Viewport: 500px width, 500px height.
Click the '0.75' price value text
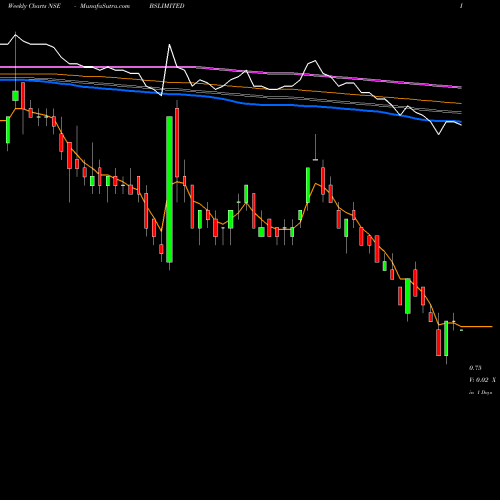[475, 368]
